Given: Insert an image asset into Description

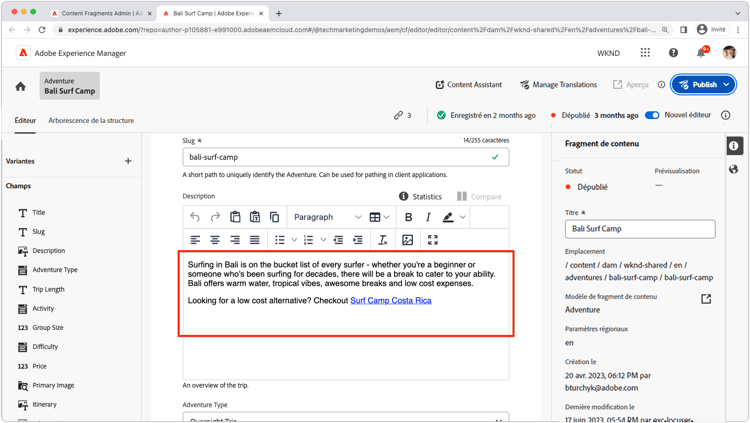Looking at the screenshot, I should 408,240.
